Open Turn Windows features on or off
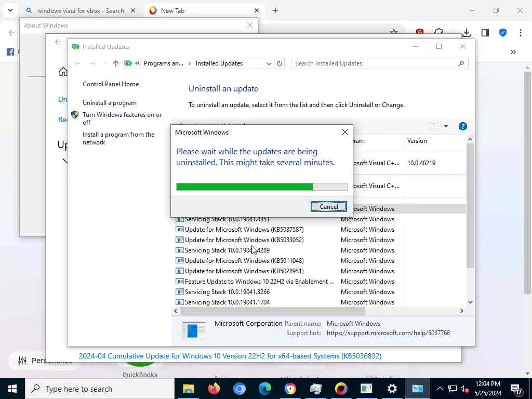The height and width of the screenshot is (399, 532). click(x=122, y=118)
